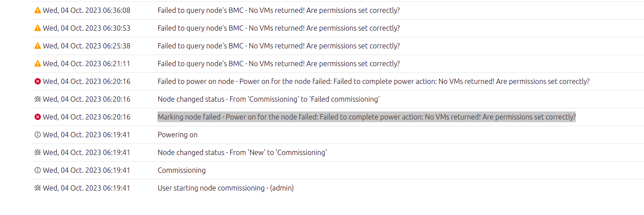Click the 'Failed to power on node' message text
This screenshot has width=644, height=215.
click(373, 81)
